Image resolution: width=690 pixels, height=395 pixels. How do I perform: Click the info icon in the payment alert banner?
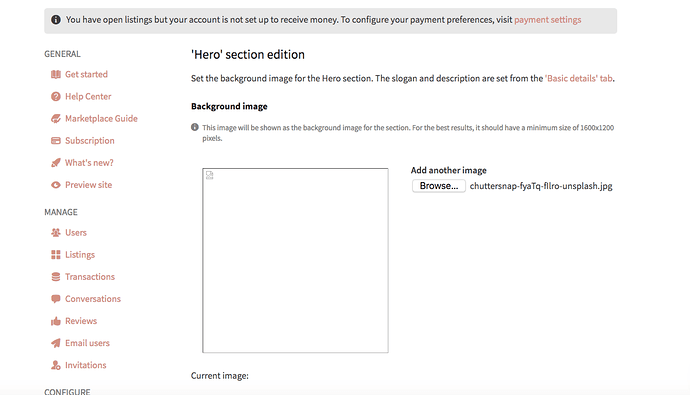click(55, 20)
